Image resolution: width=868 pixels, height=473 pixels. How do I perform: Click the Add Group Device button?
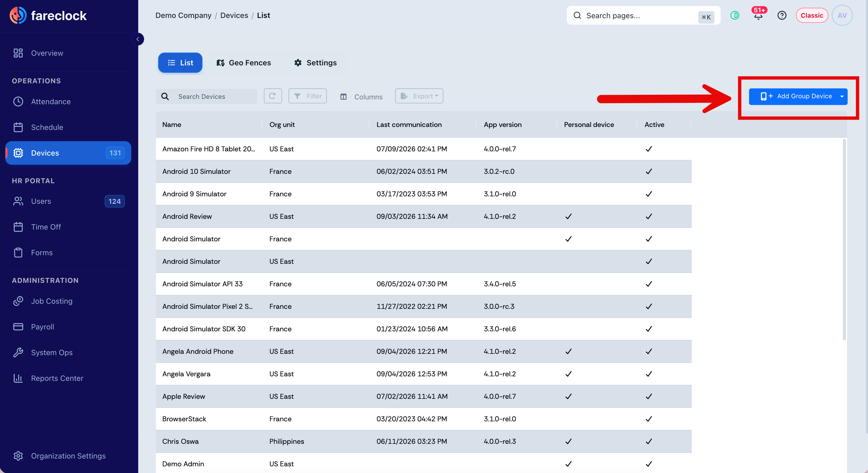(x=793, y=96)
